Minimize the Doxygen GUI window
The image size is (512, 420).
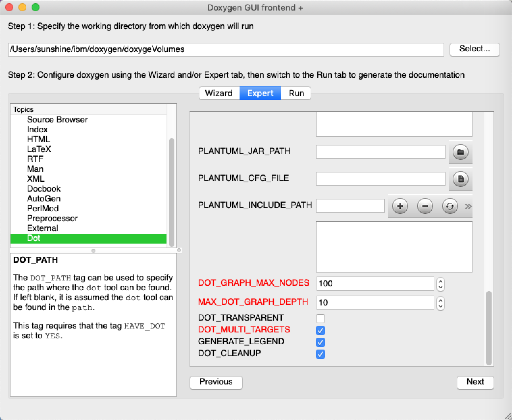tap(22, 7)
